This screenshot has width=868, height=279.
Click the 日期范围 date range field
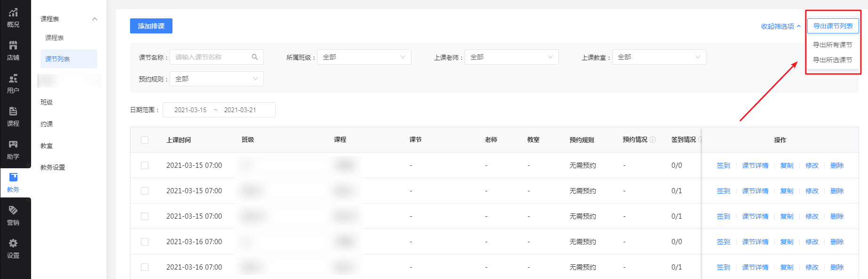tap(219, 110)
